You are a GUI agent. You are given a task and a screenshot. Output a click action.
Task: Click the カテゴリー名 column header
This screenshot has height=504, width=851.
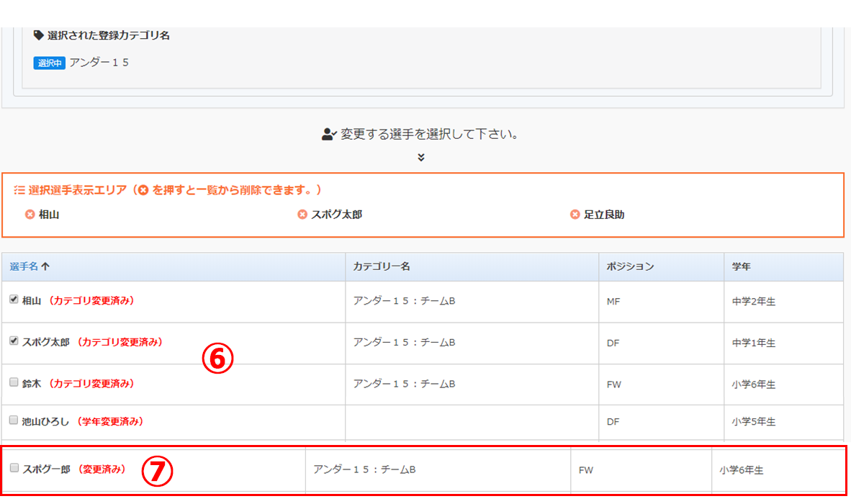(381, 266)
